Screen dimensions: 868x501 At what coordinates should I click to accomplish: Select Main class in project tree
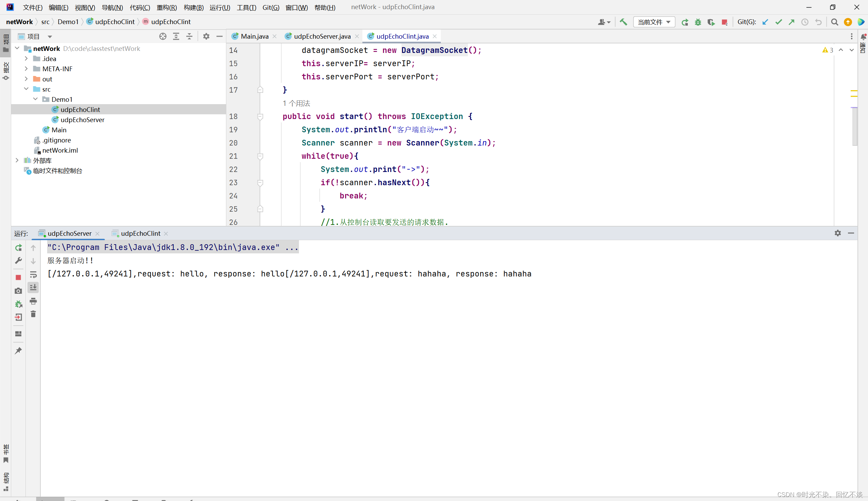(x=58, y=130)
